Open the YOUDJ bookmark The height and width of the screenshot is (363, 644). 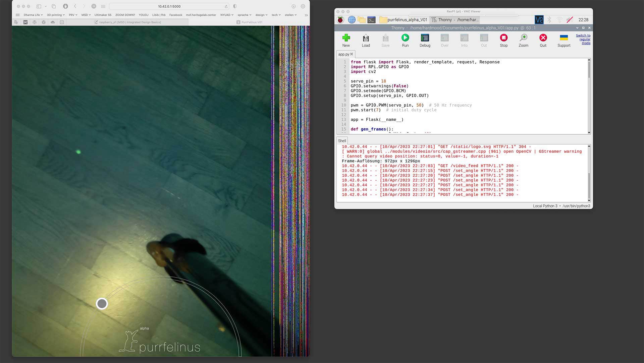[144, 15]
